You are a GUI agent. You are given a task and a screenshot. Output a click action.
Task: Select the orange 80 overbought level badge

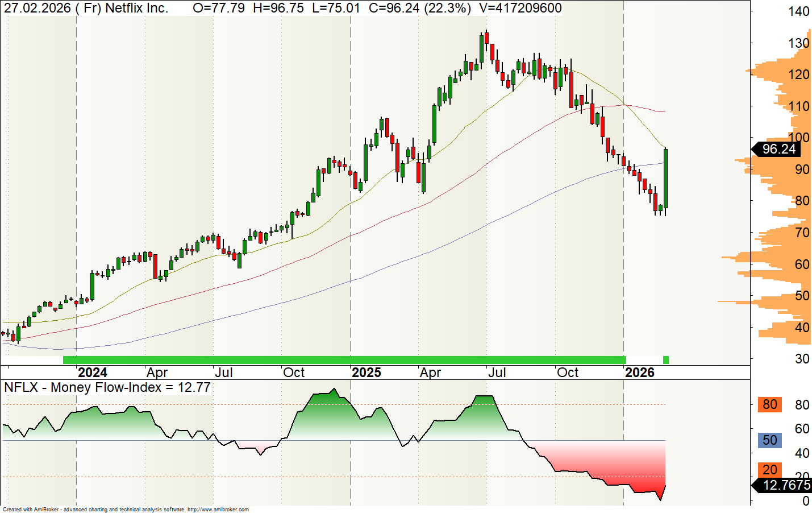pyautogui.click(x=769, y=404)
